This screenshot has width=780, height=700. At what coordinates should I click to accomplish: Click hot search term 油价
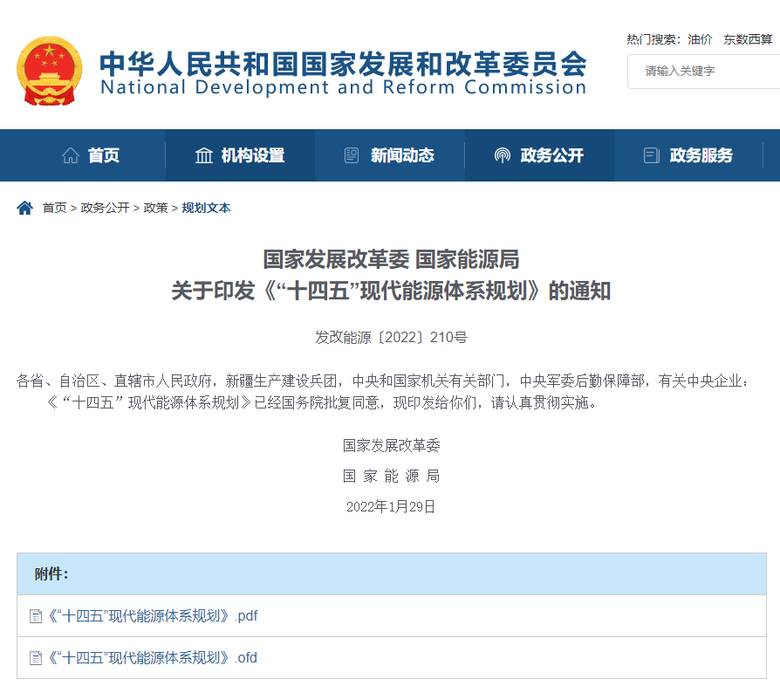(700, 39)
